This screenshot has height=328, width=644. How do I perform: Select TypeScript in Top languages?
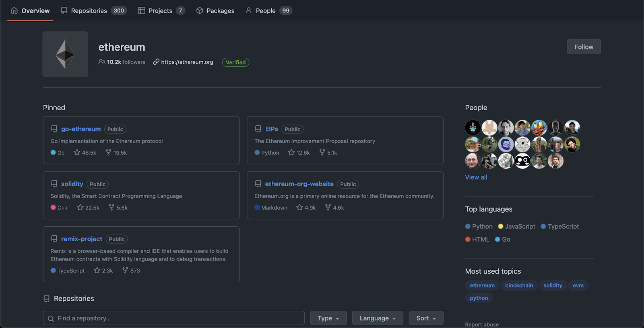click(560, 226)
